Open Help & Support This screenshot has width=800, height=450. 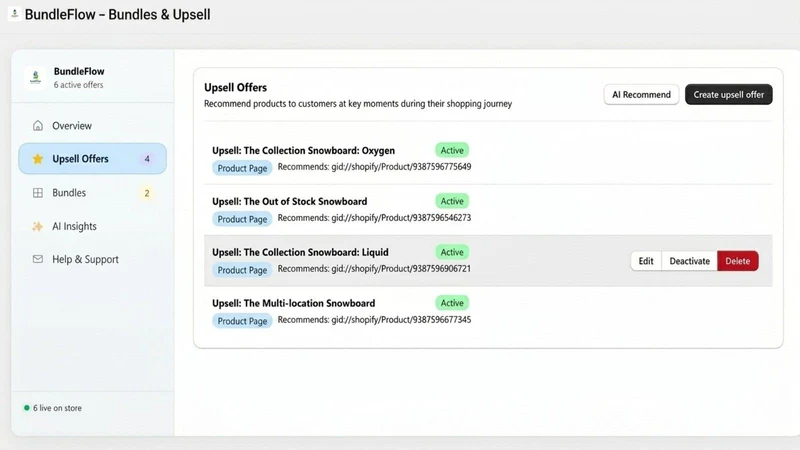(92, 259)
